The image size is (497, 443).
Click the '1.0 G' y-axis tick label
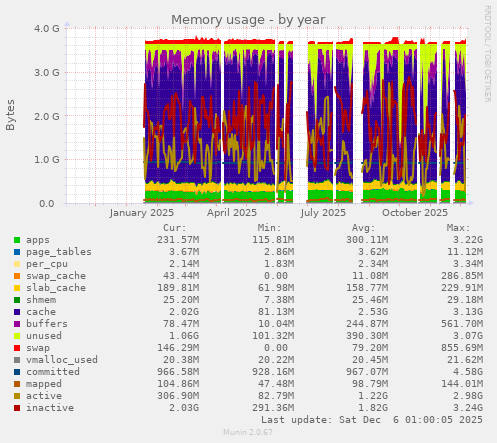pos(47,160)
